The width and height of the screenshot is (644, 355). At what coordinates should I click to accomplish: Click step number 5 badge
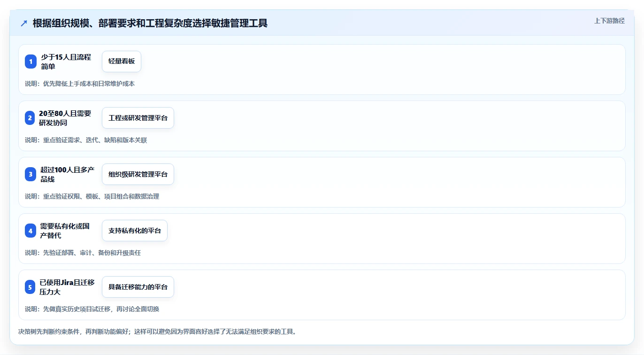[x=31, y=287]
